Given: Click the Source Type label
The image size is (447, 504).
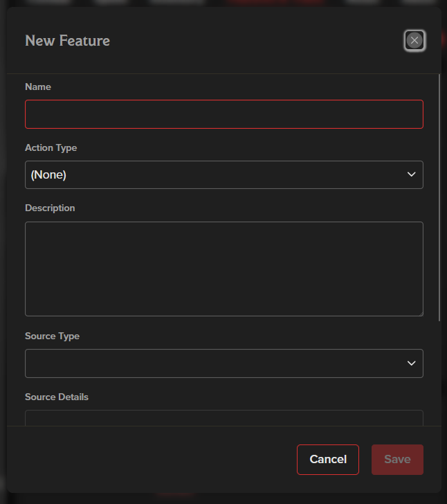Looking at the screenshot, I should 52,336.
